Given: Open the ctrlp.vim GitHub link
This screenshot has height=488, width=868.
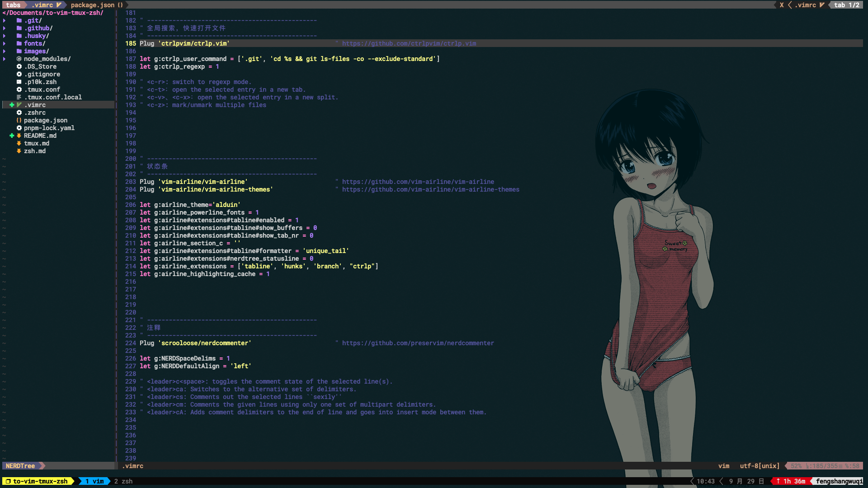Looking at the screenshot, I should tap(409, 43).
